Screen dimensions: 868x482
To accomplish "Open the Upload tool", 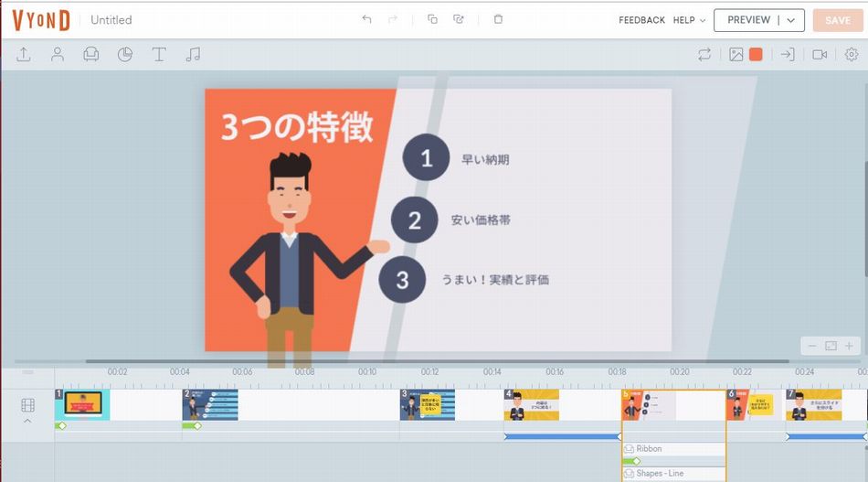I will tap(23, 54).
